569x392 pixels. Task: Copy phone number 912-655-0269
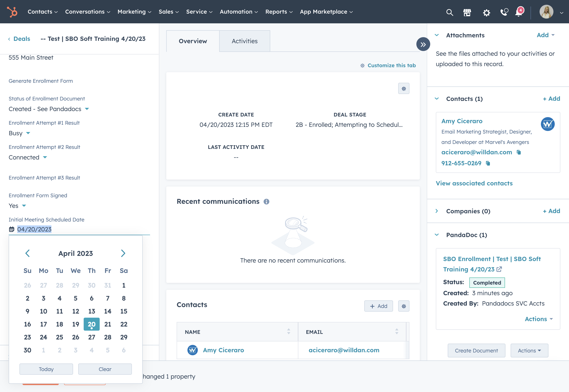pos(488,163)
